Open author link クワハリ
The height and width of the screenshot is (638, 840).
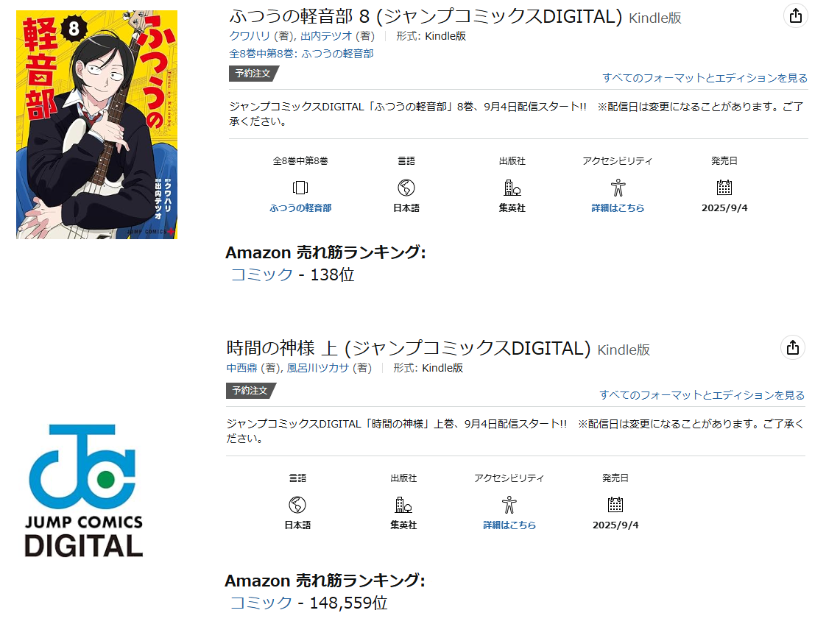250,36
